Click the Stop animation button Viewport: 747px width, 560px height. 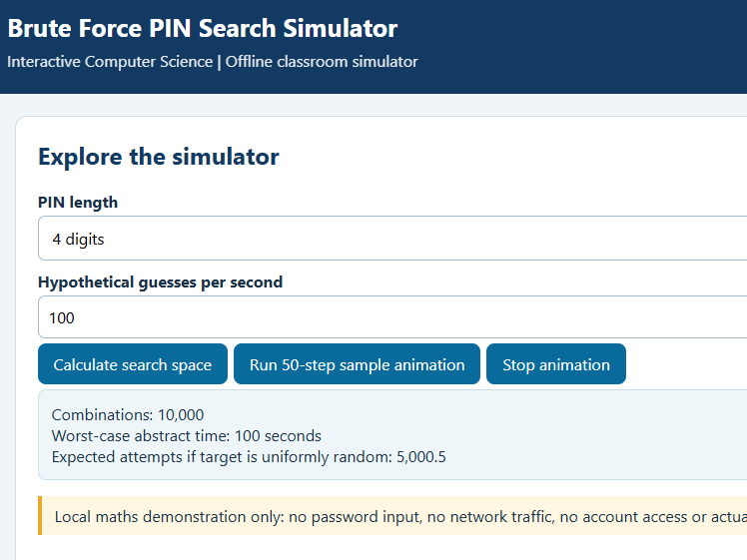556,364
